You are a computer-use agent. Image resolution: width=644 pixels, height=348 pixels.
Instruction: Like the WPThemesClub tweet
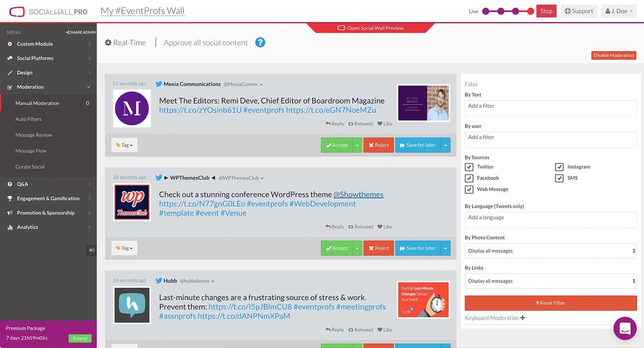(385, 226)
